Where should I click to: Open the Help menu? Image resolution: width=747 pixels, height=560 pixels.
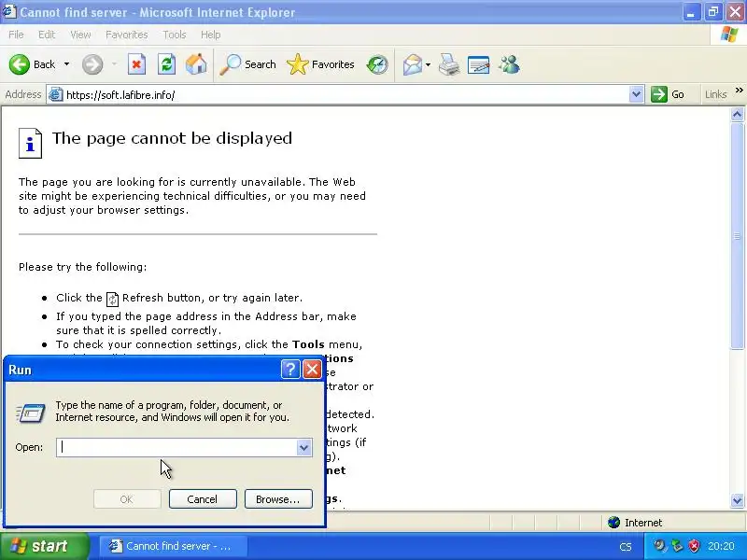(x=211, y=35)
